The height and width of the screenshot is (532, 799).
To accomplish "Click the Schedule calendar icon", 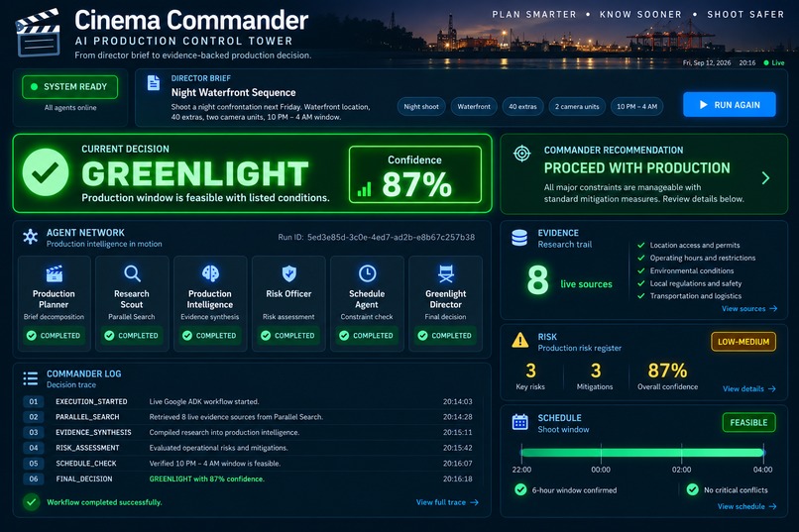I will 519,422.
